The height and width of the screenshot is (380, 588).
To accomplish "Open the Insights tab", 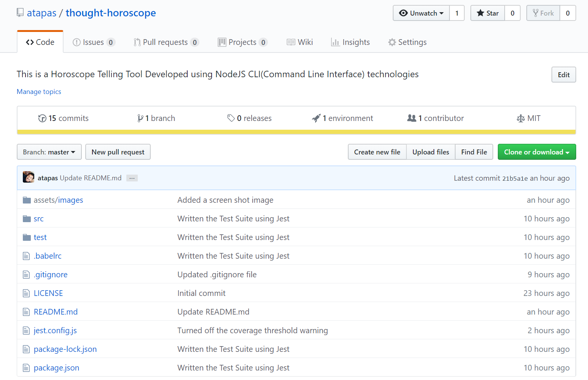I will [351, 42].
